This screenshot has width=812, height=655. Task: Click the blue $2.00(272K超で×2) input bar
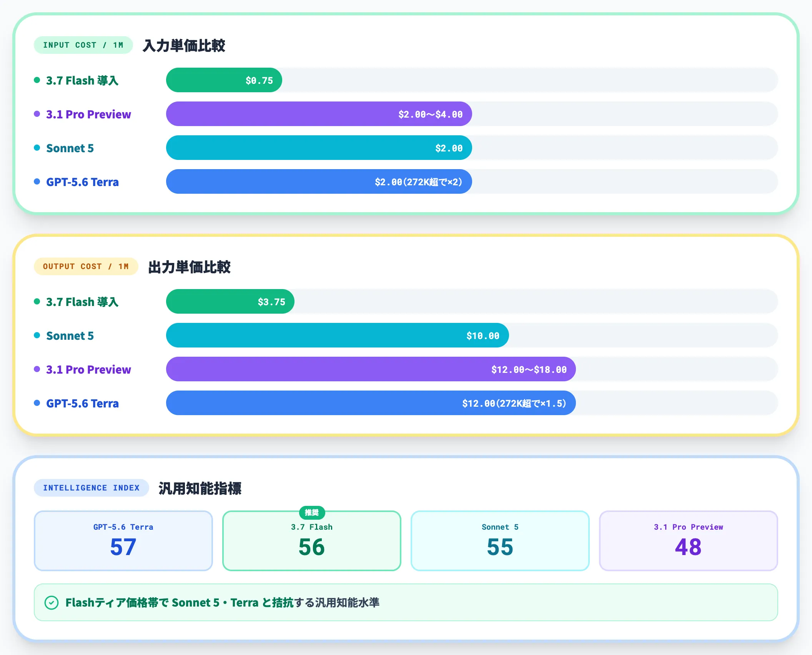coord(319,181)
